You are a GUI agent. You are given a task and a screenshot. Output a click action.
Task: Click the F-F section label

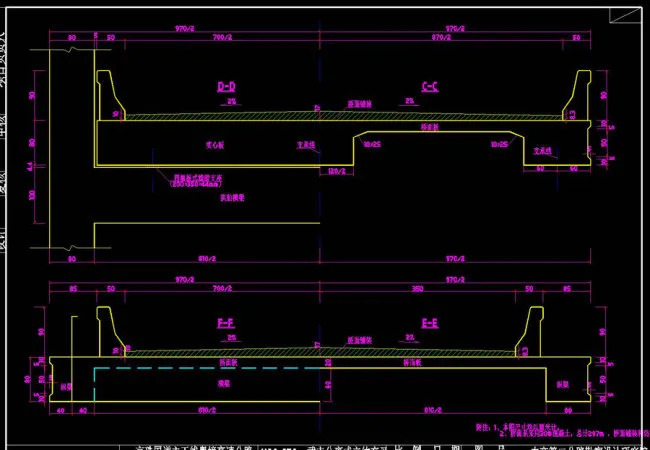pos(226,325)
